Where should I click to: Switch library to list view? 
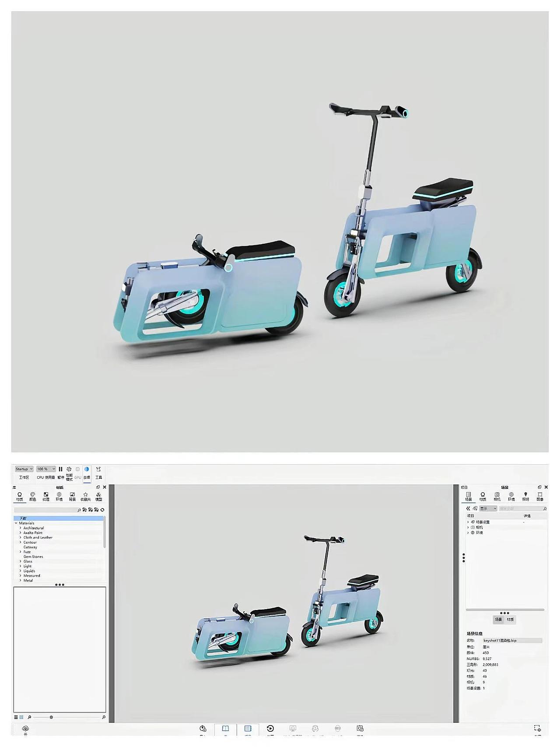(x=16, y=717)
